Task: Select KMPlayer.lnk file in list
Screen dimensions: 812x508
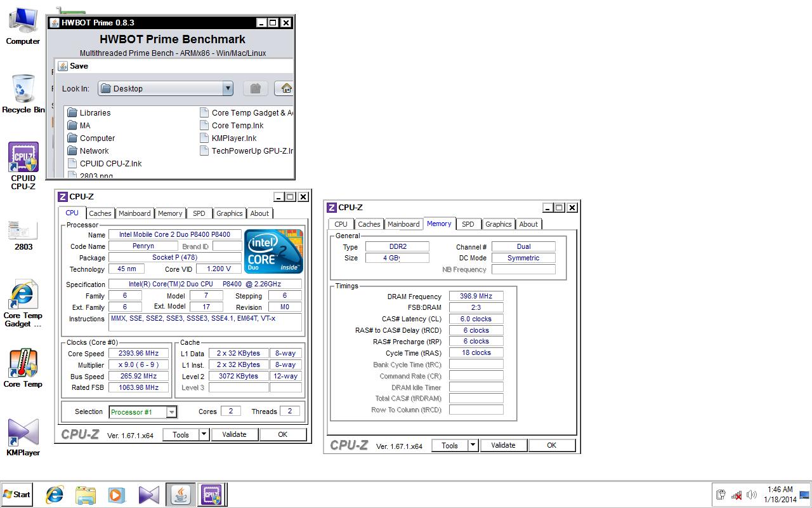Action: tap(228, 138)
